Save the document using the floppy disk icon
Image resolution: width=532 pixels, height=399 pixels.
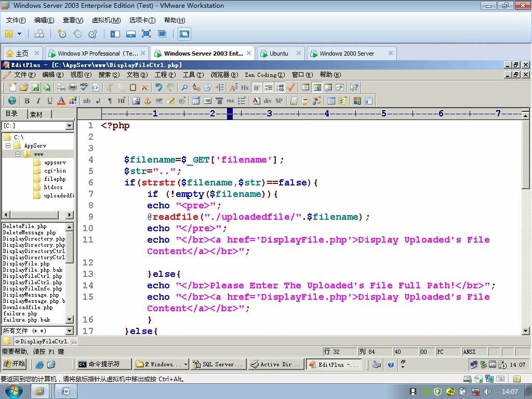pos(35,87)
